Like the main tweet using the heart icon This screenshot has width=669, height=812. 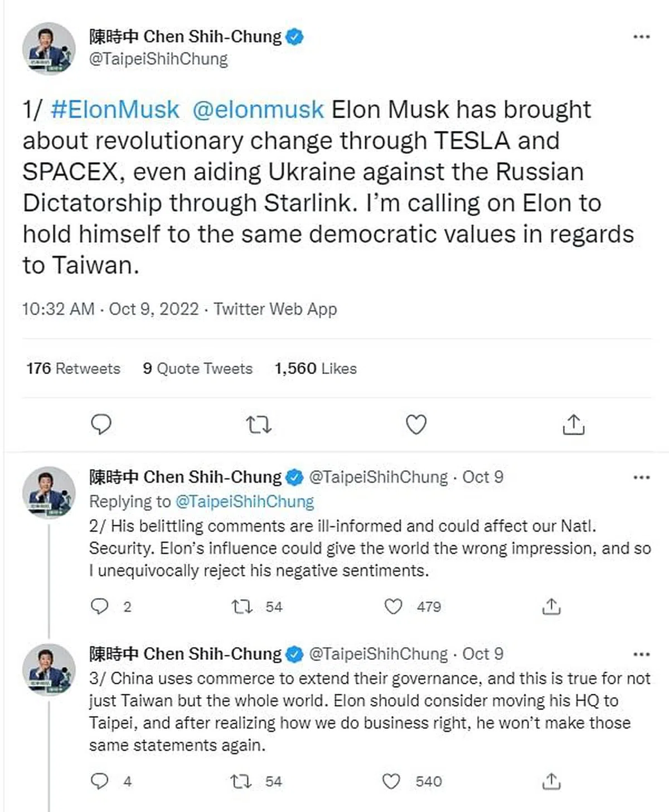point(415,425)
